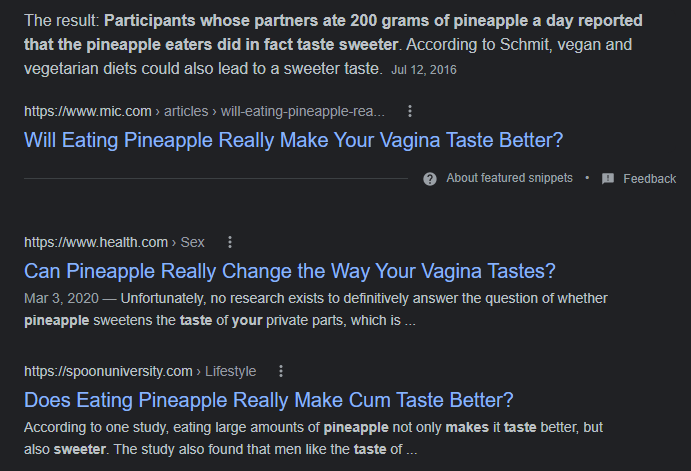Click the Feedback text link
This screenshot has width=691, height=471.
pos(649,178)
